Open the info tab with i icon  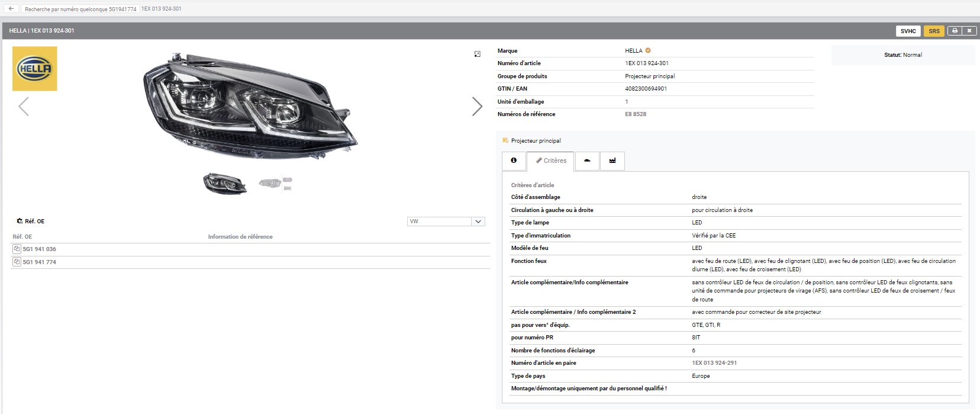tap(514, 161)
